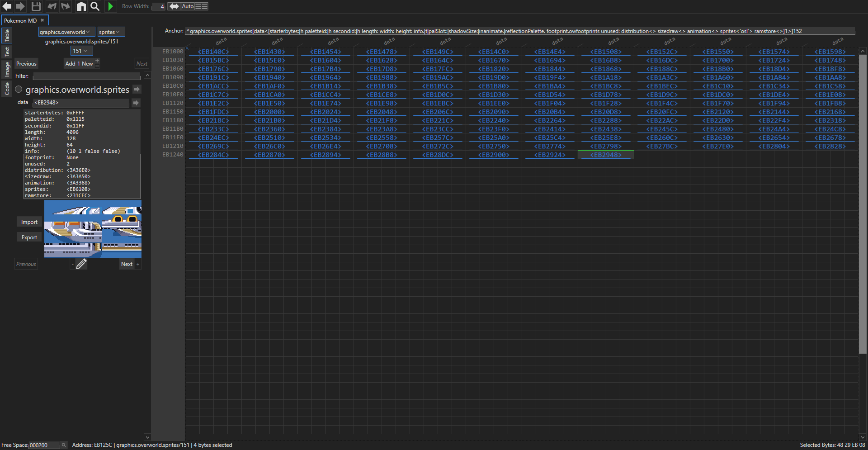Open the sprite editor pencil icon

coord(81,264)
